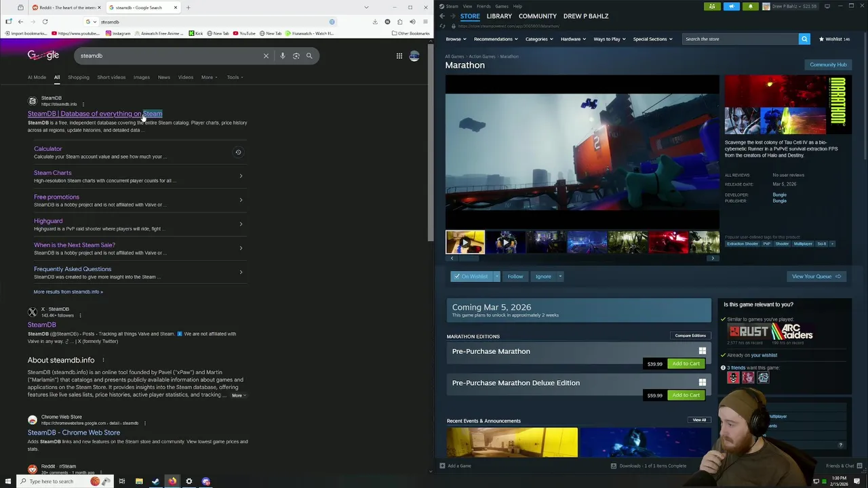
Task: Add Marathon Deluxe Edition to cart
Action: 686,395
